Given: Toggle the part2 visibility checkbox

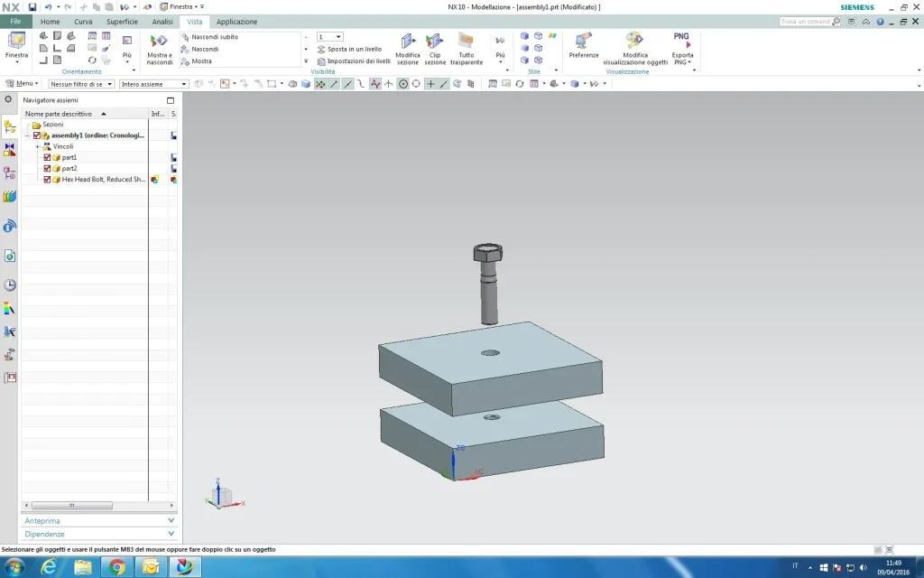Looking at the screenshot, I should click(48, 168).
